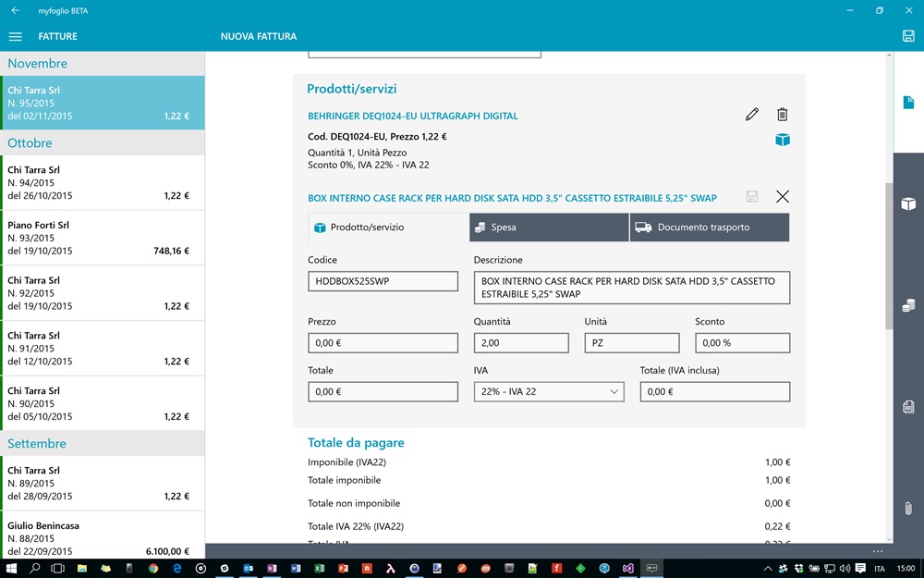Click the main form vertical scrollbar thumb
924x578 pixels.
click(889, 256)
